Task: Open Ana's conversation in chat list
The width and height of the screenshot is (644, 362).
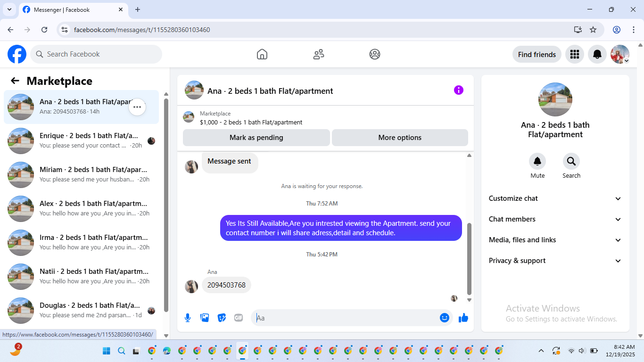Action: pyautogui.click(x=81, y=107)
